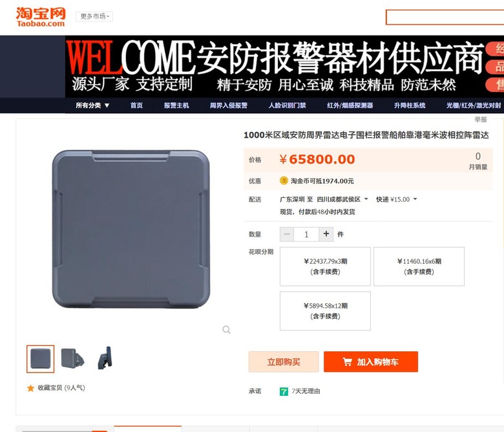Decrease quantity with the minus button
Image resolution: width=504 pixels, height=432 pixels.
287,234
